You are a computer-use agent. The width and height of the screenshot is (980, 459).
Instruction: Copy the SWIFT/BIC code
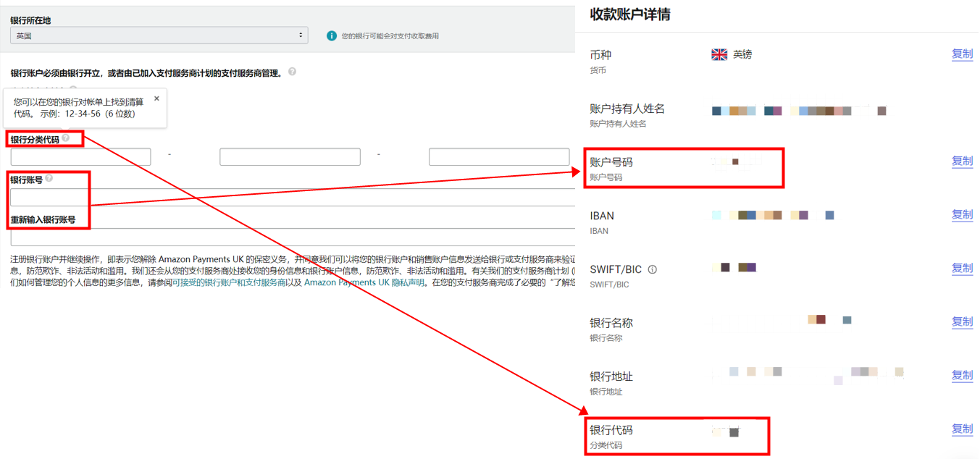[962, 268]
